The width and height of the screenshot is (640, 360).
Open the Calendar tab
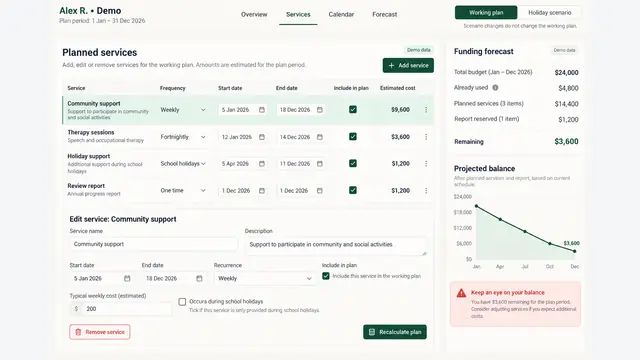pos(341,14)
